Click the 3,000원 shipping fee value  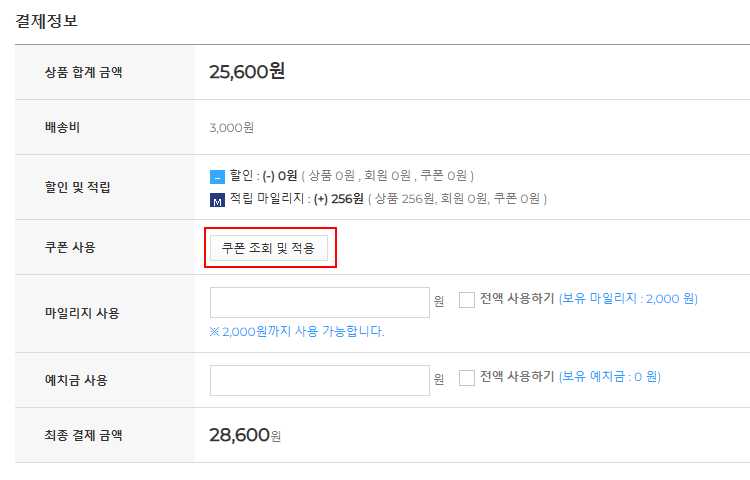232,128
